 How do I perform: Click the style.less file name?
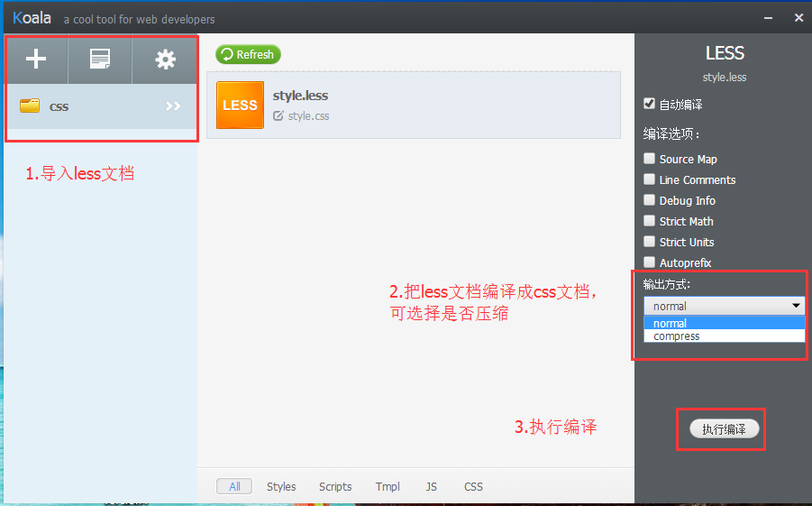300,96
